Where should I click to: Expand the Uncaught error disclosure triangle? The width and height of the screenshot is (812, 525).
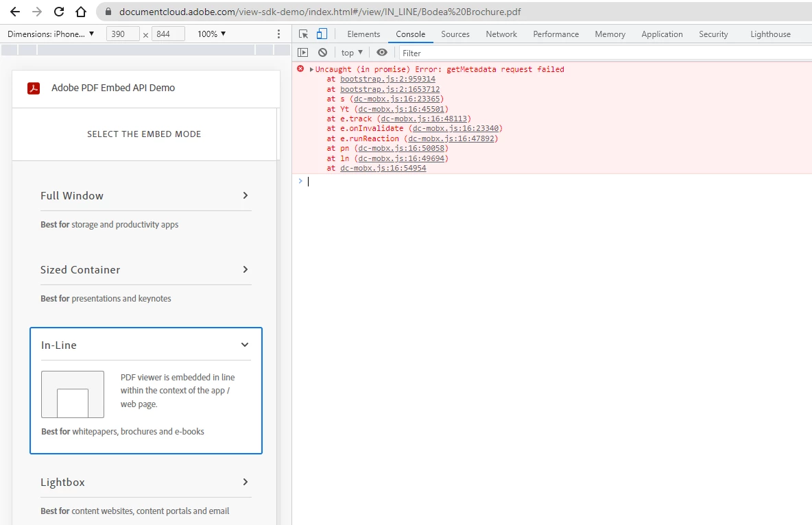click(x=311, y=69)
